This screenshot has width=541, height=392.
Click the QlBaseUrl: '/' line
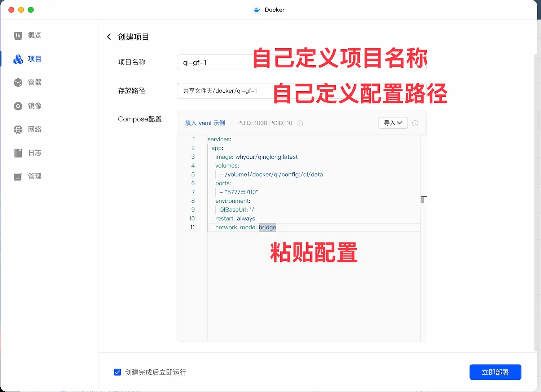tap(237, 210)
